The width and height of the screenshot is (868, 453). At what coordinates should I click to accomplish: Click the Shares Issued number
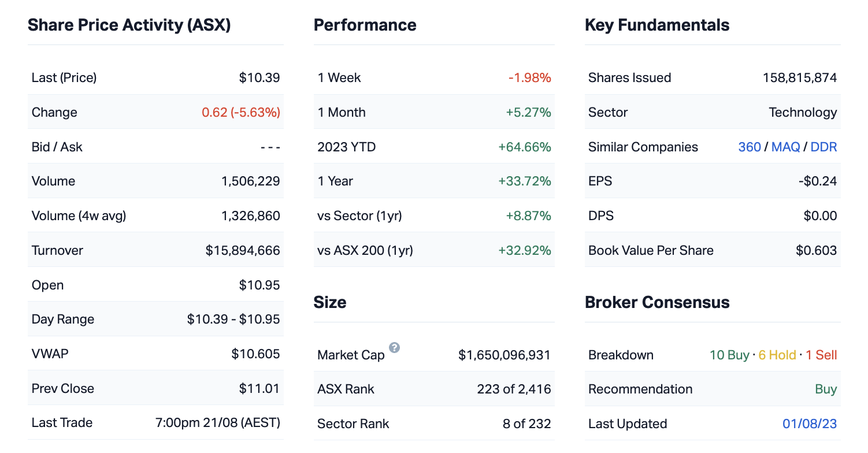[799, 77]
